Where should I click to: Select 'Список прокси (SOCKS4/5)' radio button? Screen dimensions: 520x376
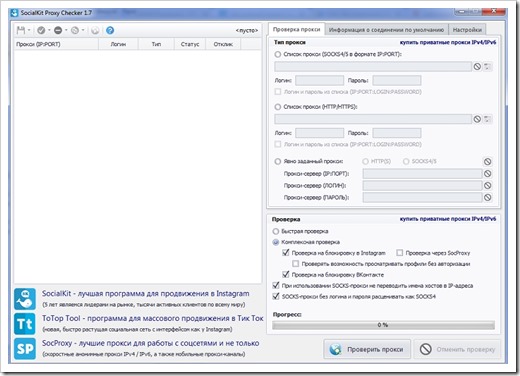(278, 54)
